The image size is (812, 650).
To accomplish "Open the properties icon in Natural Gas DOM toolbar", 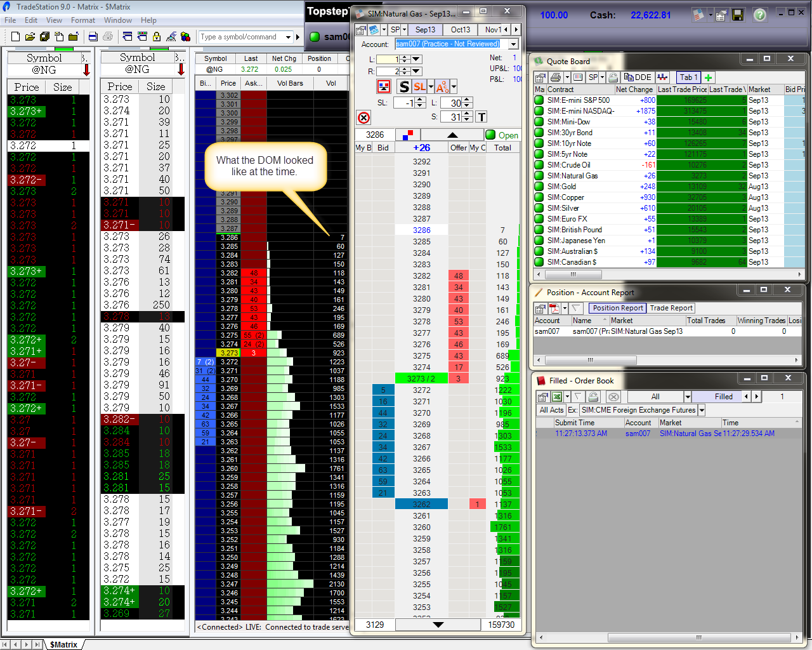I will pos(361,30).
